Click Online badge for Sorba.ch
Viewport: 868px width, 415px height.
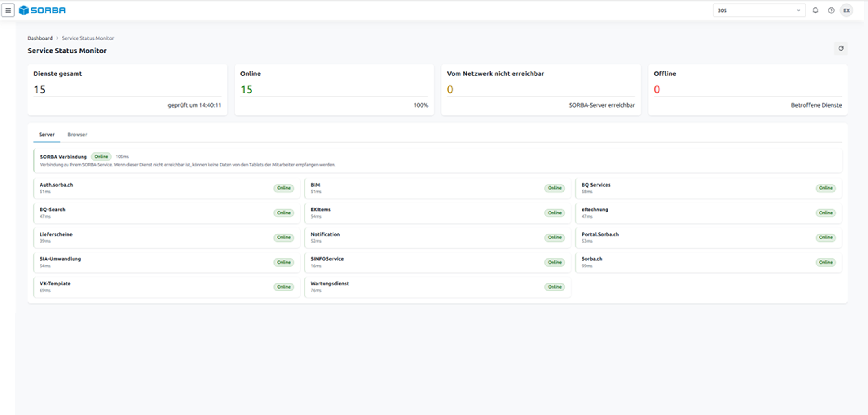click(826, 262)
